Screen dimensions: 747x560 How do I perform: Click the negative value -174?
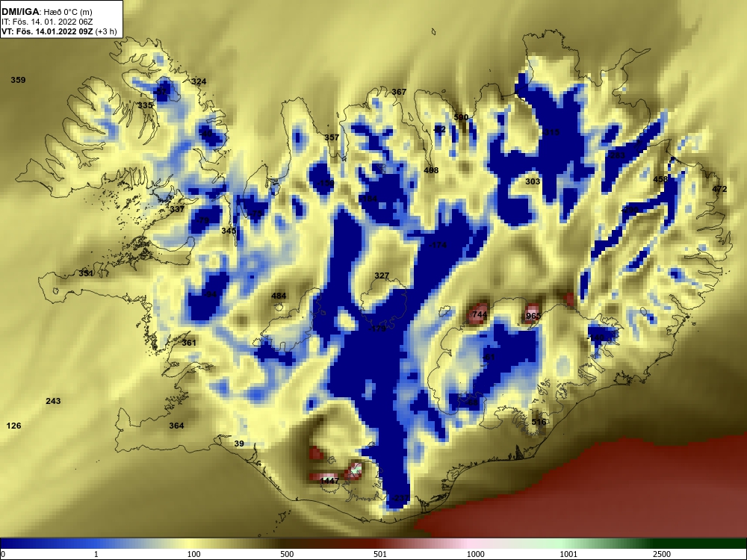pyautogui.click(x=438, y=245)
